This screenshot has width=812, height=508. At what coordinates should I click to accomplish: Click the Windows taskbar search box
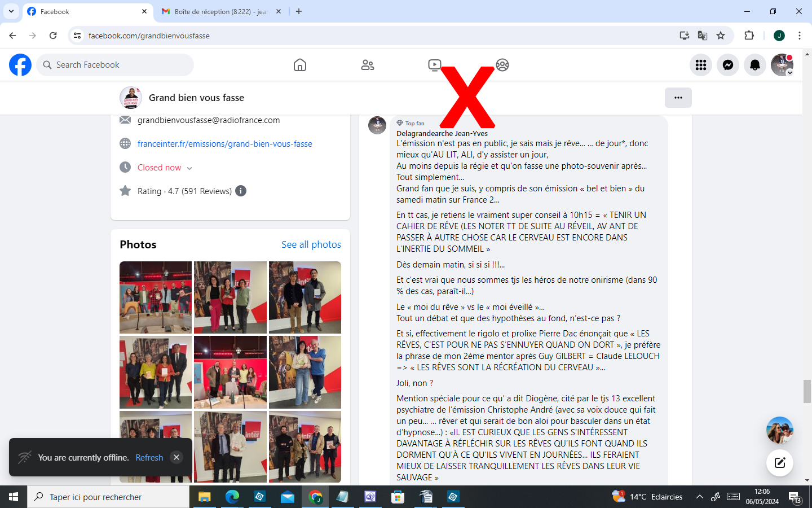[x=108, y=497]
